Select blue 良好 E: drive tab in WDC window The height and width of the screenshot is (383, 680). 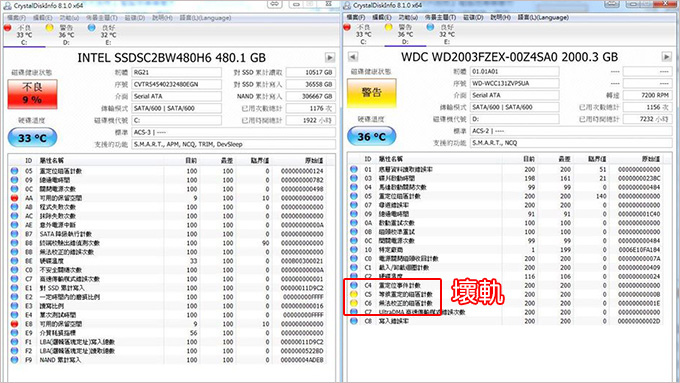point(446,34)
